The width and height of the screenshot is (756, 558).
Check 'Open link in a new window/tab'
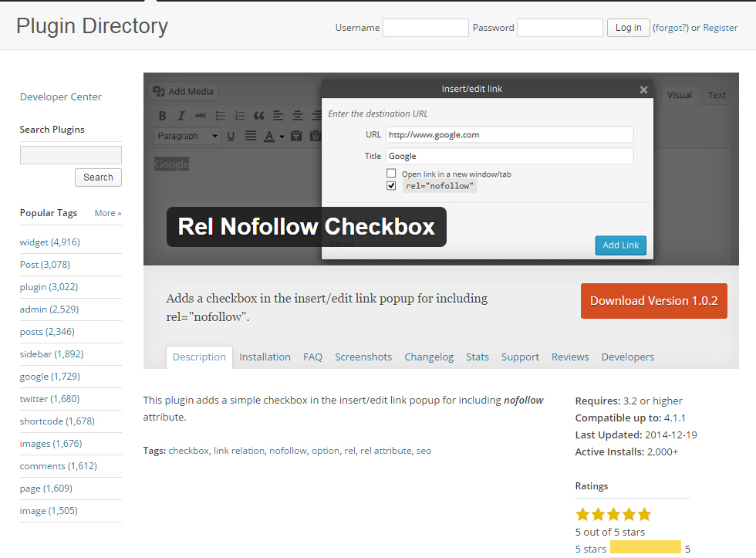point(391,173)
